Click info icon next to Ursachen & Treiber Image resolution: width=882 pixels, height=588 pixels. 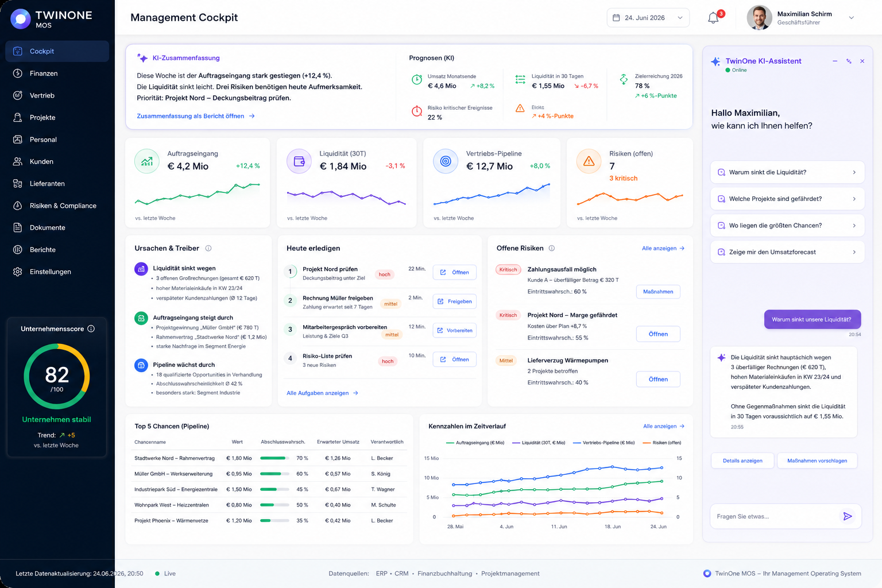(208, 248)
